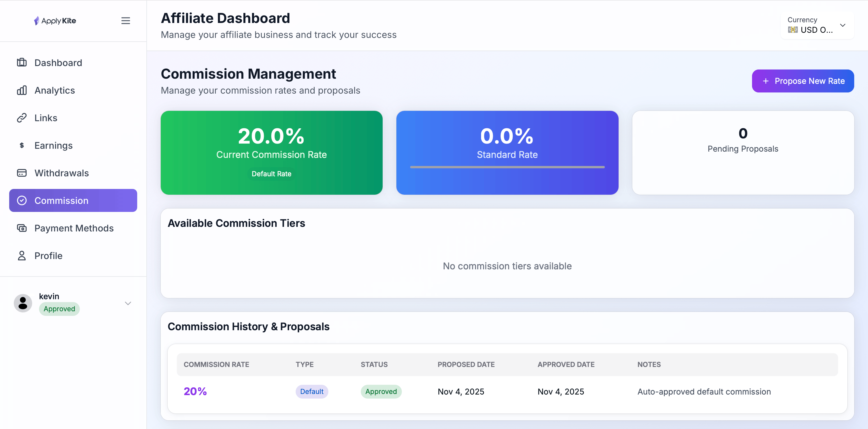This screenshot has width=868, height=429.
Task: Click the currency dropdown arrow
Action: tap(842, 25)
